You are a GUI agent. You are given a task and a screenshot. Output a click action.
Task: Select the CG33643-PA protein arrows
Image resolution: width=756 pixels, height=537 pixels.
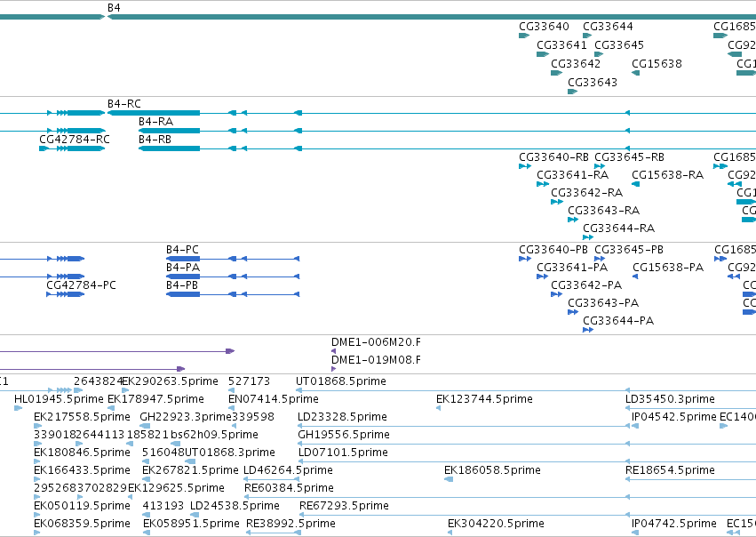coord(573,312)
